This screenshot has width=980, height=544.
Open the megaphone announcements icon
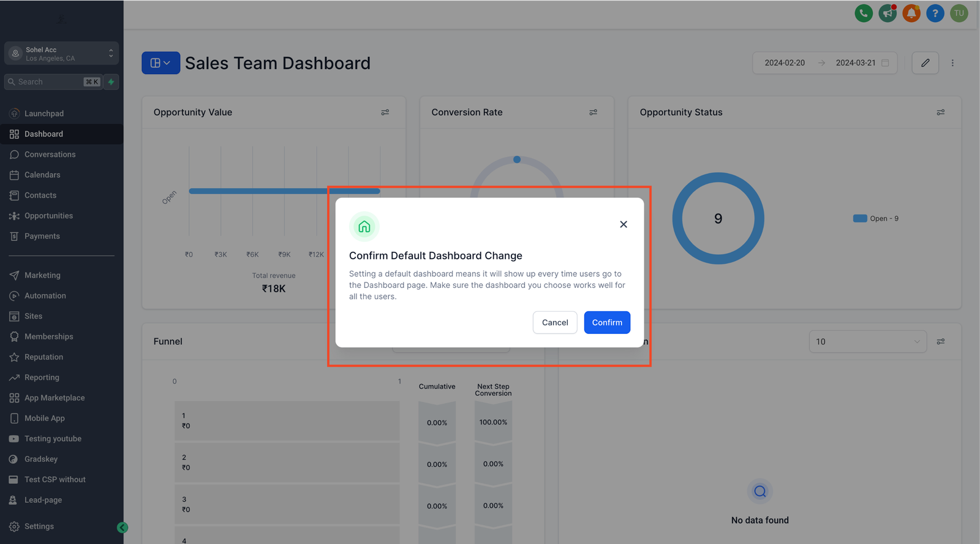point(888,13)
